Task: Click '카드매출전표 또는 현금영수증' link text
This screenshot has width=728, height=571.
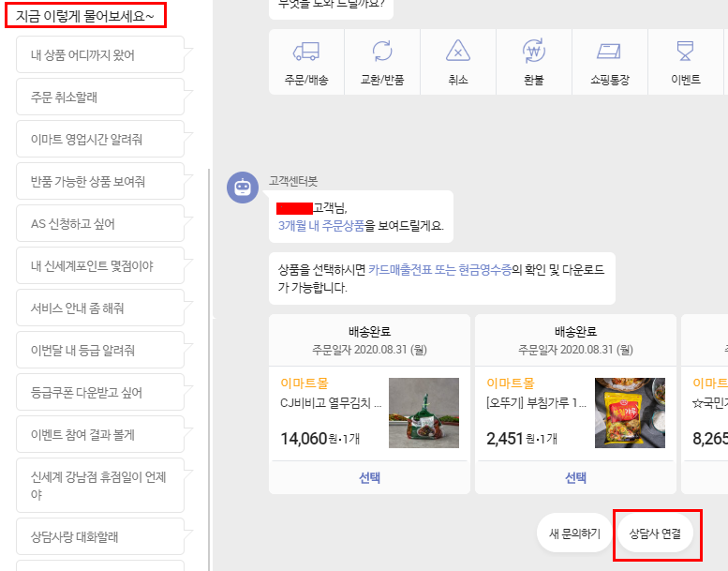Action: tap(439, 269)
